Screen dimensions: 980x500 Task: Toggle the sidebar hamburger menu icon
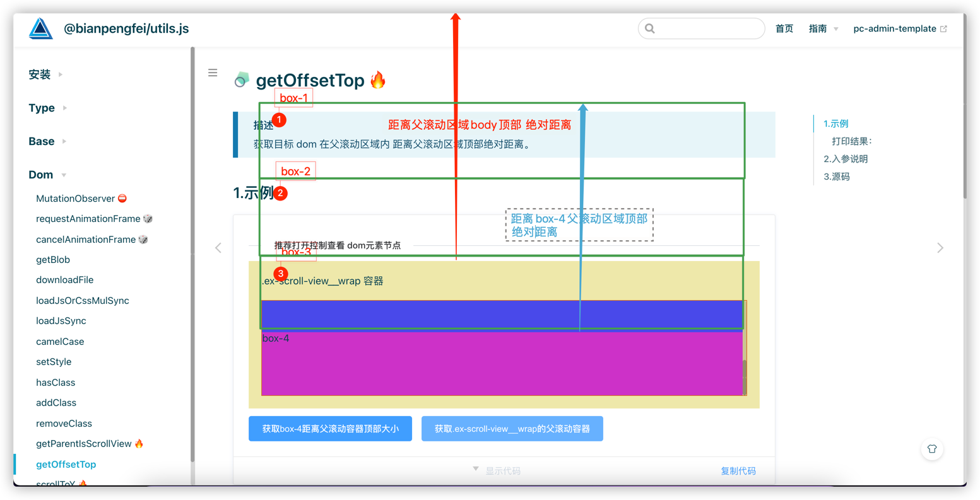tap(213, 73)
